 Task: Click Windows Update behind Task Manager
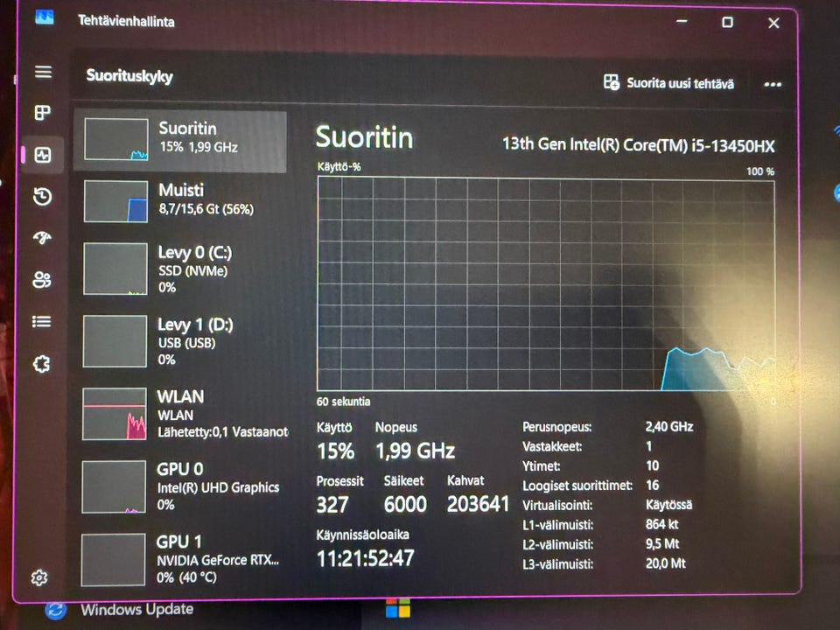coord(137,609)
